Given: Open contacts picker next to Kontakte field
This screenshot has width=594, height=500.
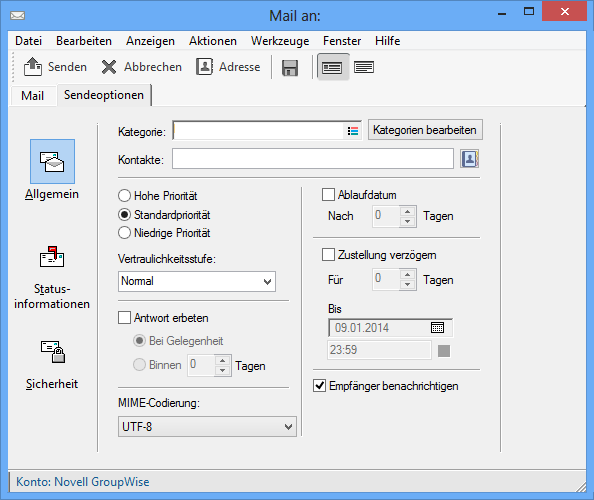Looking at the screenshot, I should (x=469, y=159).
